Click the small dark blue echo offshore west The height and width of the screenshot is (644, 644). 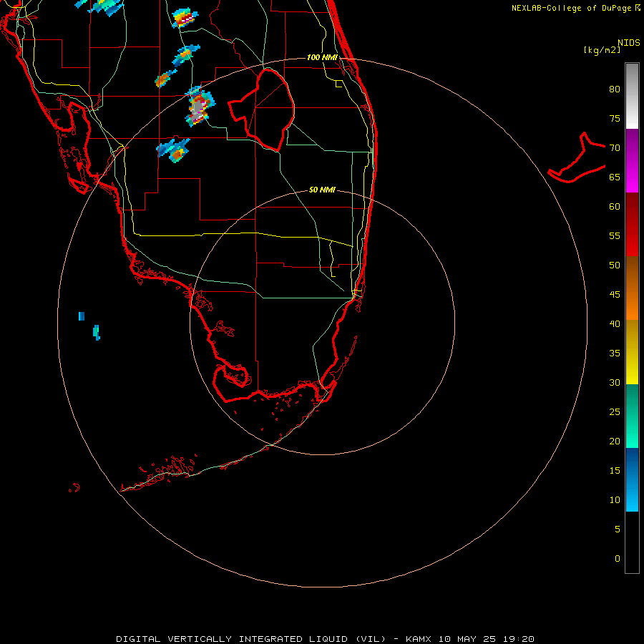pyautogui.click(x=82, y=316)
